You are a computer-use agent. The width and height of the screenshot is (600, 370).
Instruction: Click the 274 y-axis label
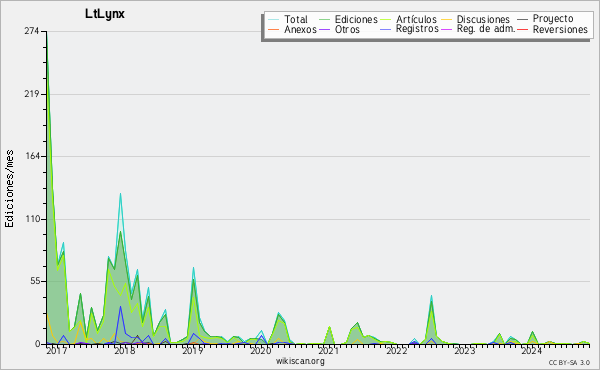(x=32, y=31)
